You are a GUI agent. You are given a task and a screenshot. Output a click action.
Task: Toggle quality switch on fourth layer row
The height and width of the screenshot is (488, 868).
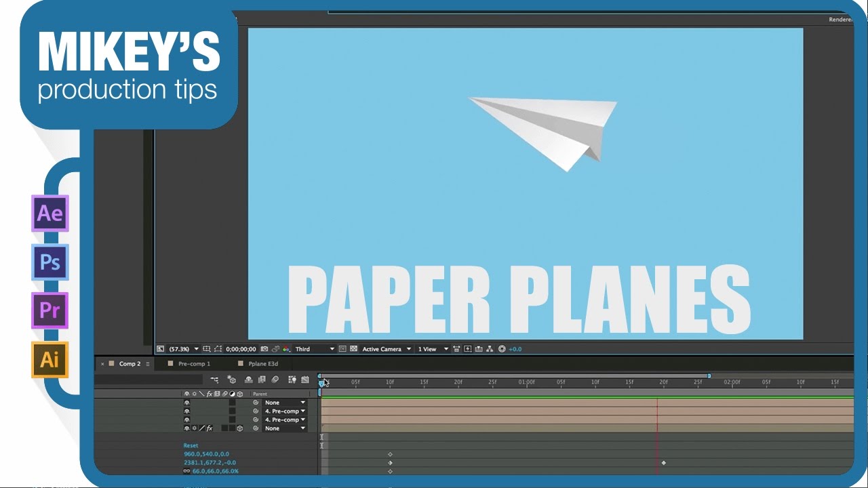pos(201,428)
